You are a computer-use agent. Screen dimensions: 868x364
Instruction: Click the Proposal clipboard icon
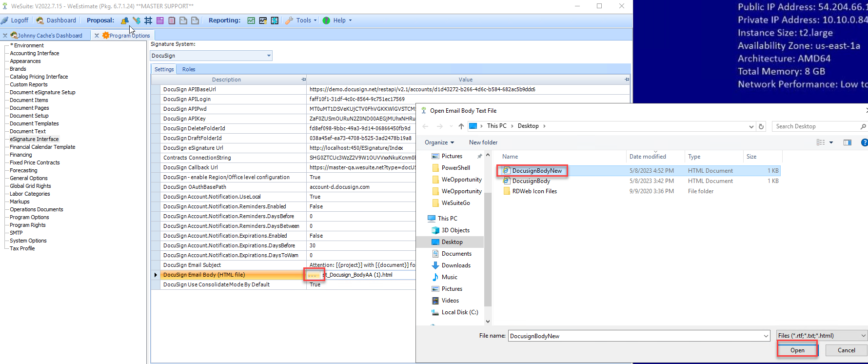click(x=172, y=20)
